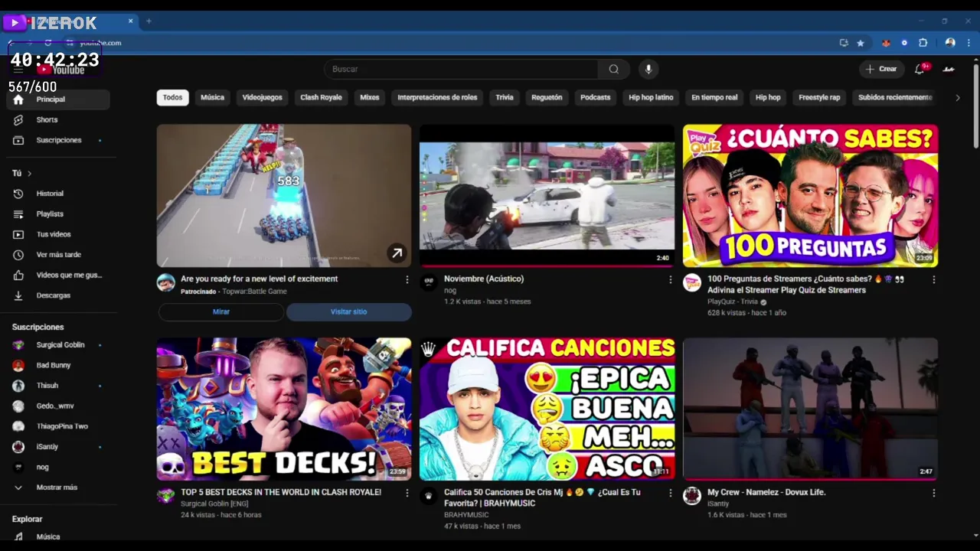Open the BEST DECKS video thumbnail
The width and height of the screenshot is (980, 551).
click(x=284, y=409)
